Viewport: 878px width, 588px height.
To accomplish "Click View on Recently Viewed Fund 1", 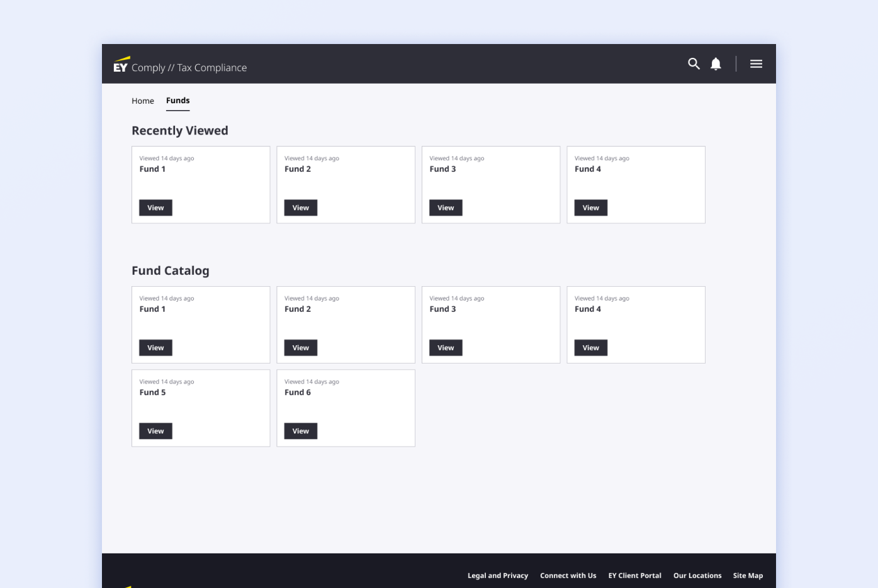I will 155,208.
